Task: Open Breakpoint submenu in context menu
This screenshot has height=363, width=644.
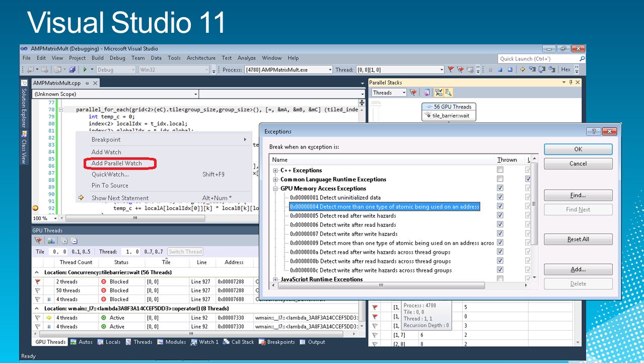Action: point(164,140)
